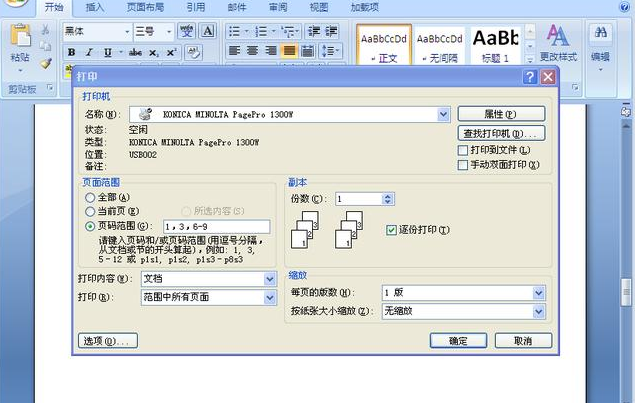Open the 页面布局 (Page Layout) ribbon tab
This screenshot has width=635, height=403.
tap(145, 7)
